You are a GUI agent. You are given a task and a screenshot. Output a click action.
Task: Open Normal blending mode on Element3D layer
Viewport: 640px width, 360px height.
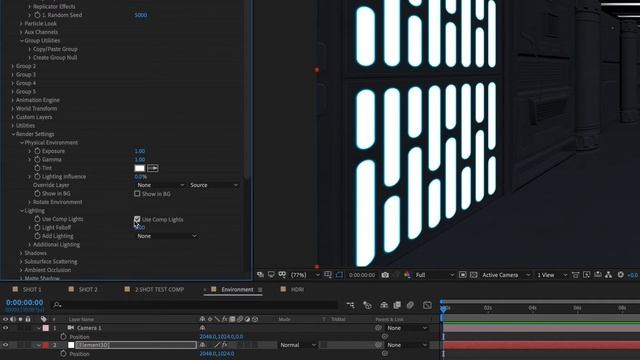point(298,345)
